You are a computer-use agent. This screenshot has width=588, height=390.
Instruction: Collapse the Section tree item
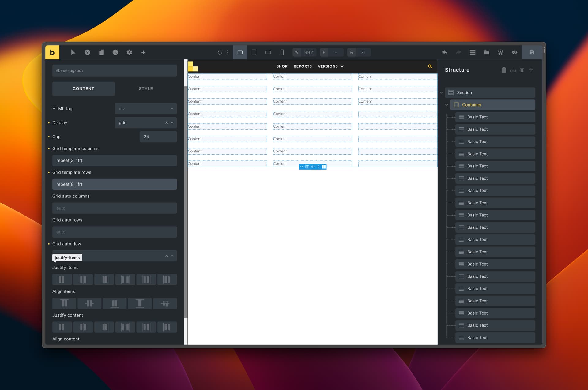coord(441,93)
